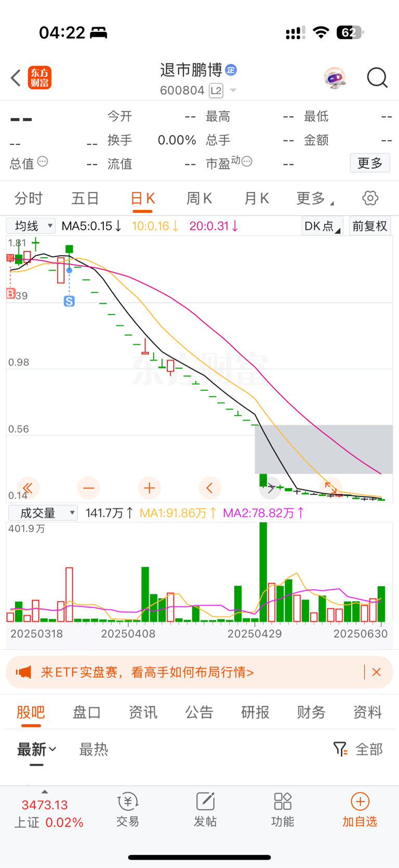
Task: Tap the yellow 10:0.16 MA value
Action: 155,226
